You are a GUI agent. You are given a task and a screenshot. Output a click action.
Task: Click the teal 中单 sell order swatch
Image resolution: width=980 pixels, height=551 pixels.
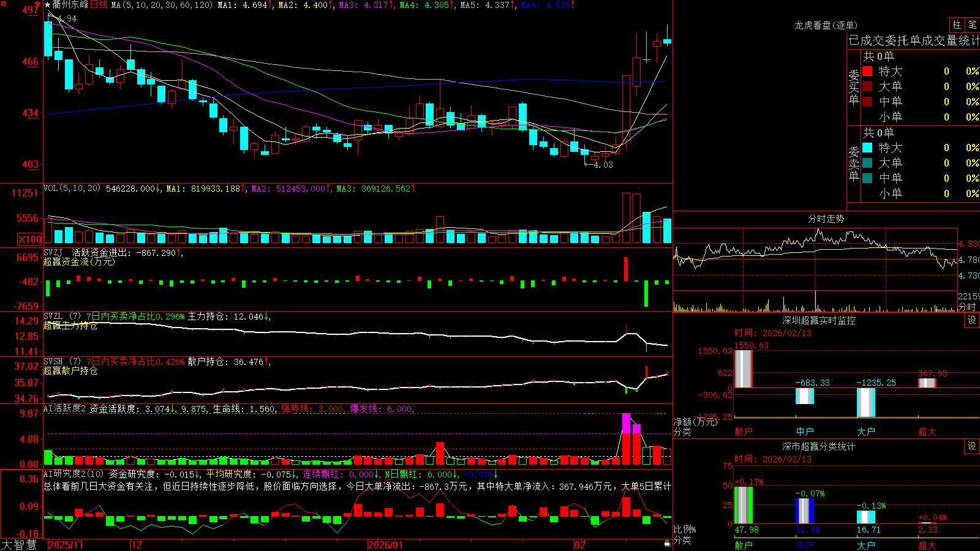tap(867, 178)
